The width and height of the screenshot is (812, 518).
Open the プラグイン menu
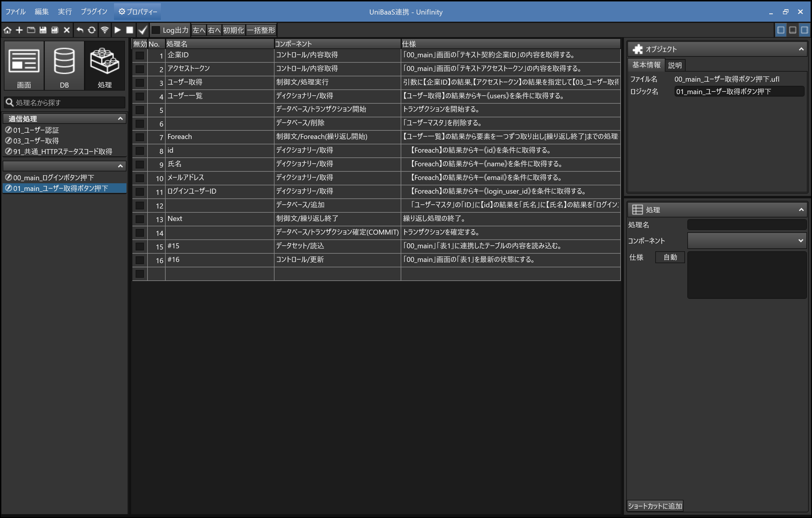pos(94,12)
